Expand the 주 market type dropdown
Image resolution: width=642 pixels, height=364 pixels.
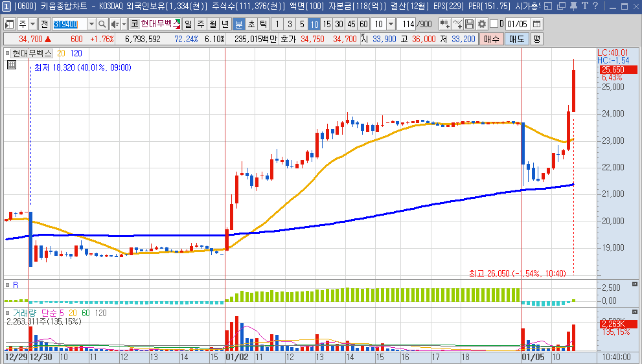[x=33, y=24]
